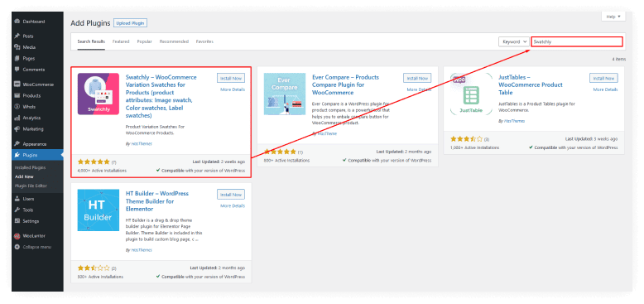Click HasThemes author link under JustTables
The width and height of the screenshot is (644, 304).
[514, 121]
